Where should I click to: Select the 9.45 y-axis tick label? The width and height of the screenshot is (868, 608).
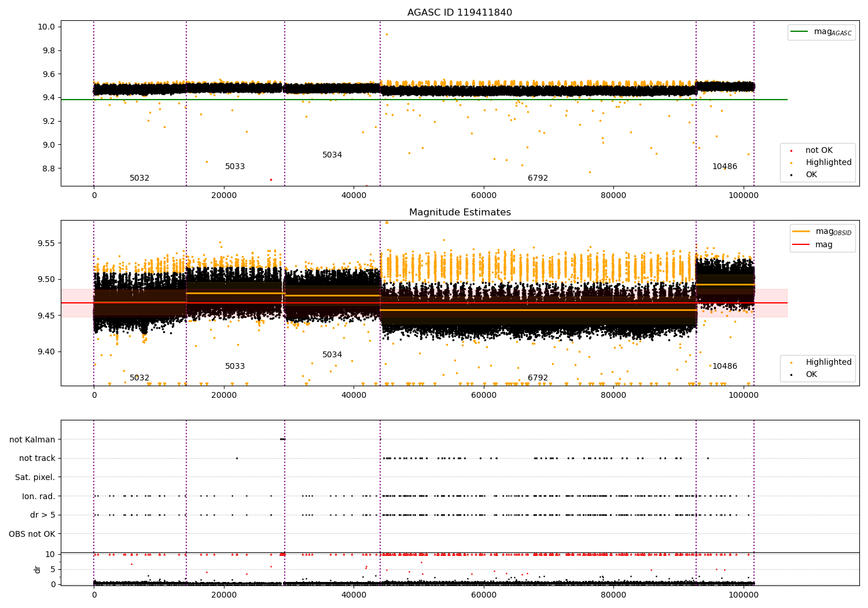pyautogui.click(x=47, y=316)
